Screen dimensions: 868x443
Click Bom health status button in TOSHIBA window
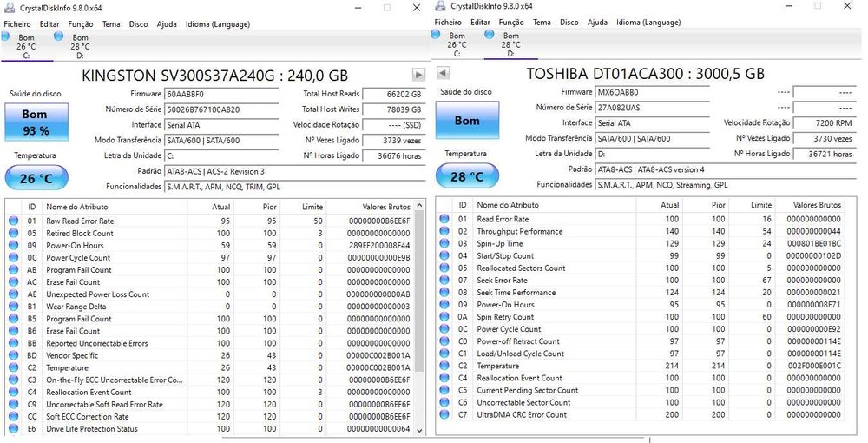[467, 120]
